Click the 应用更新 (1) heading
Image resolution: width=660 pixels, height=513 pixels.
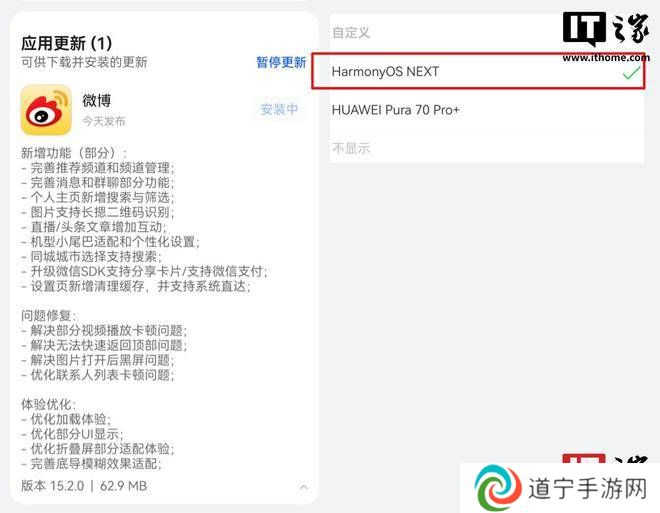(67, 43)
